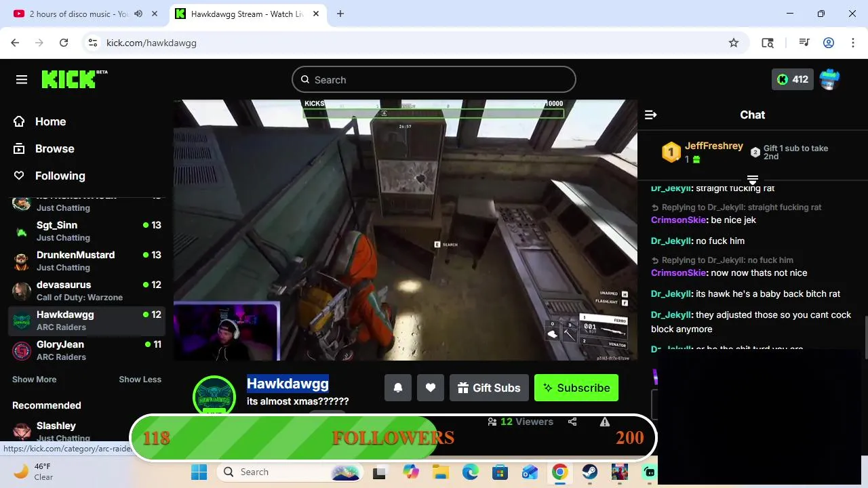Open Windows Start menu

pyautogui.click(x=199, y=472)
